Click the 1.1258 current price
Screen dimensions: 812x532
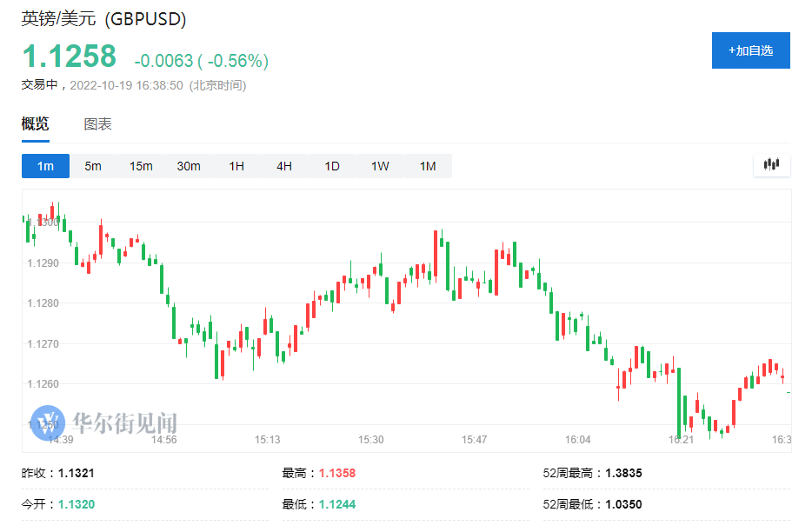[70, 56]
